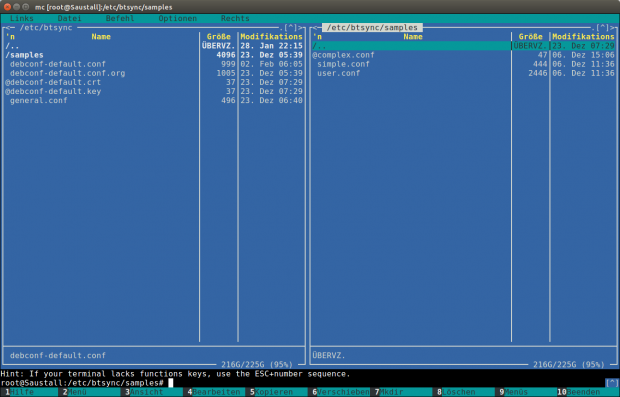Open the Optionen menu
This screenshot has height=397, width=620.
coord(178,18)
